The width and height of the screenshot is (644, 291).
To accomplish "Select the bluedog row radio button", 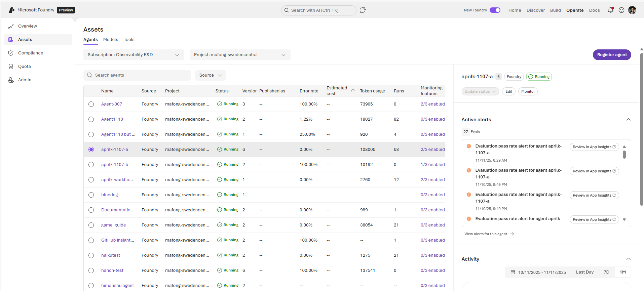I will [91, 195].
